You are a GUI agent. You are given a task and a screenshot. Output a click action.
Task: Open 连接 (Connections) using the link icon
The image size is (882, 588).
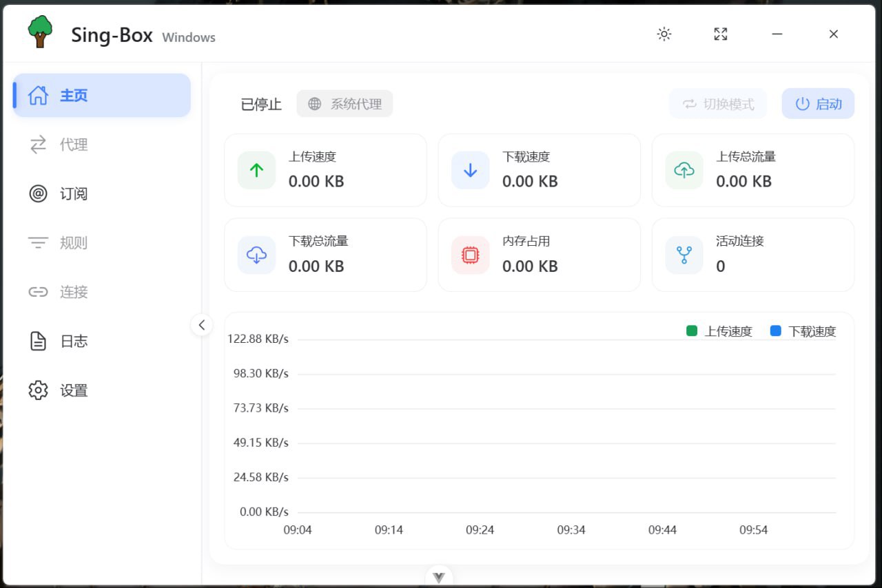[38, 292]
